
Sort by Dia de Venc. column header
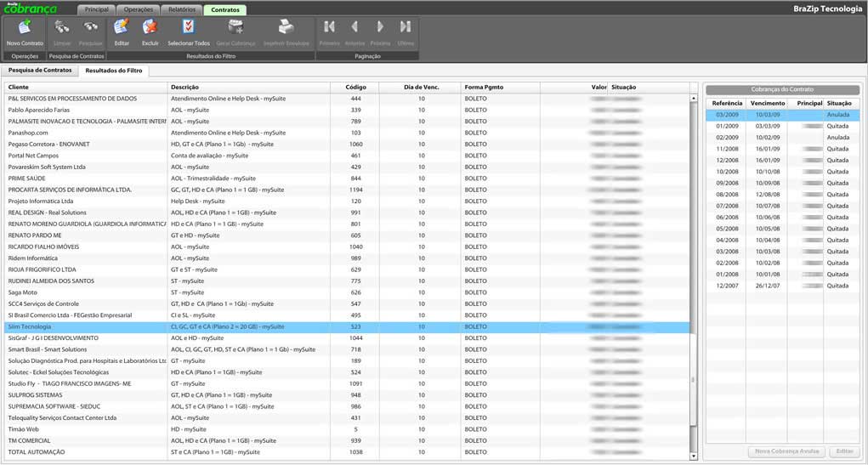click(x=421, y=88)
